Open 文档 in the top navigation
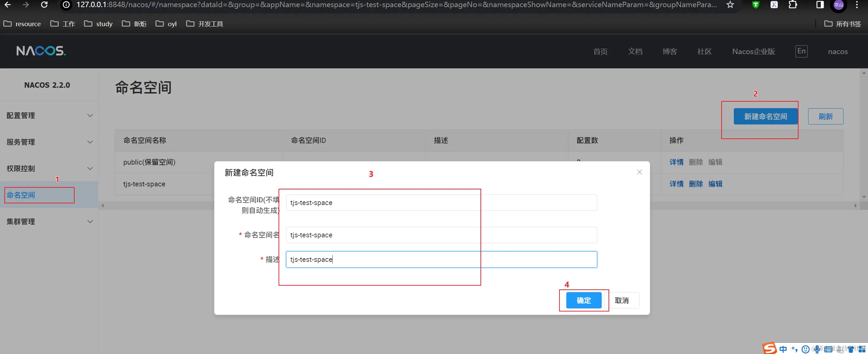The image size is (868, 354). (x=635, y=52)
